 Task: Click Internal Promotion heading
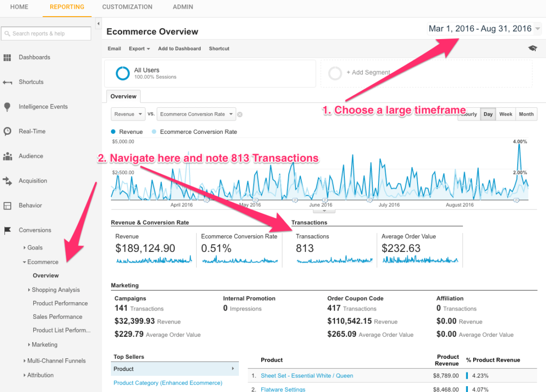tap(250, 298)
